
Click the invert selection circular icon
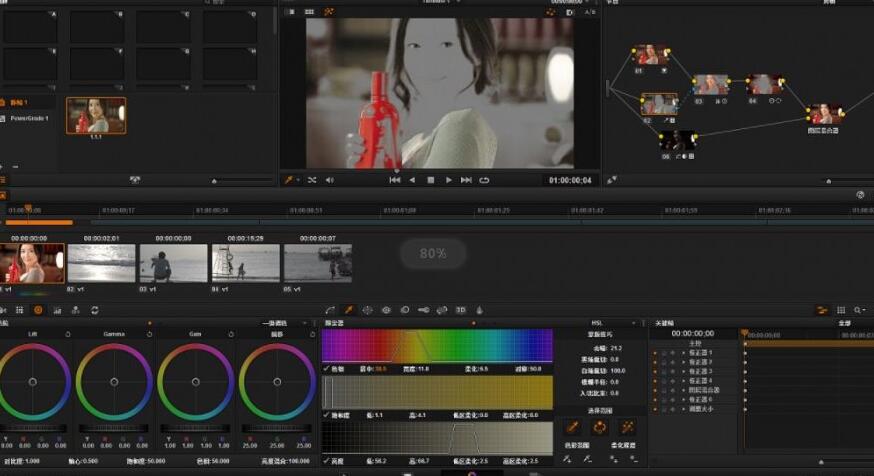600,428
